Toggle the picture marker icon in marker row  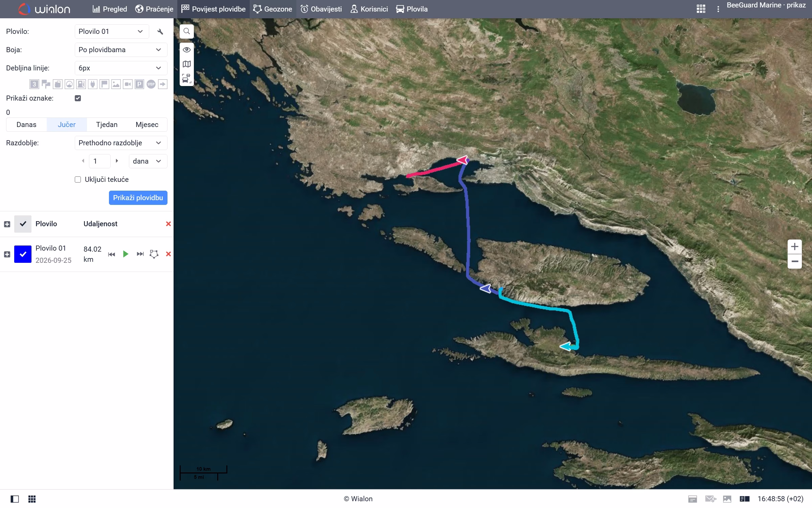pos(116,84)
